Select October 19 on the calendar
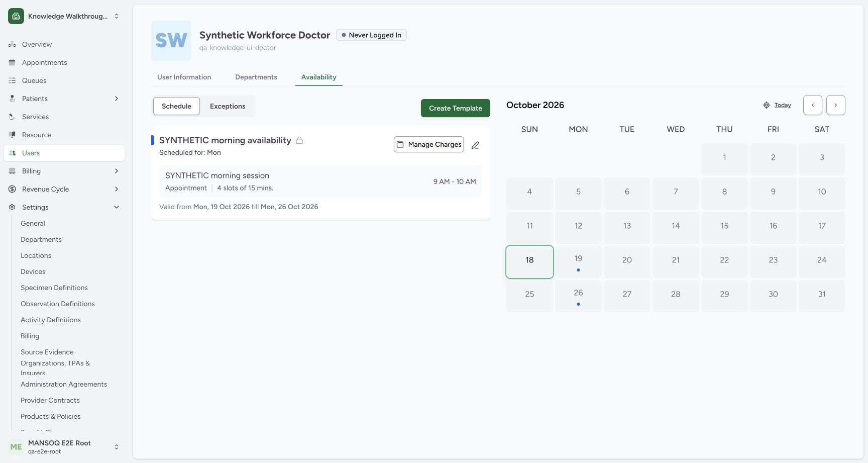This screenshot has height=463, width=868. click(x=578, y=262)
